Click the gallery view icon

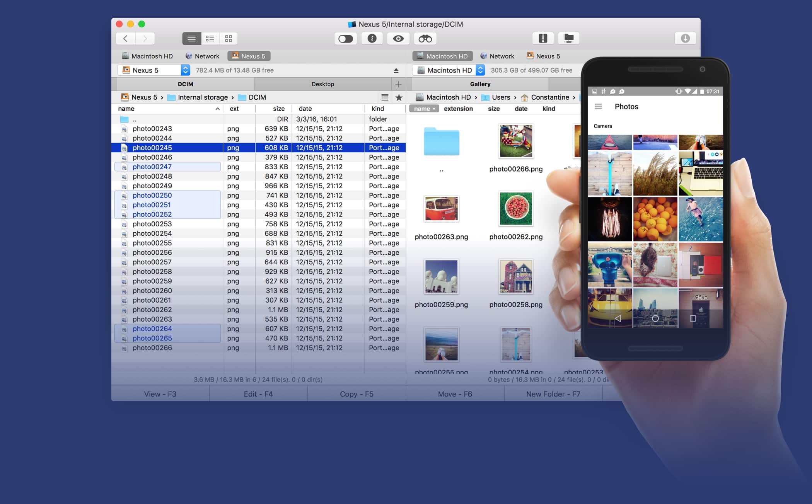(228, 38)
